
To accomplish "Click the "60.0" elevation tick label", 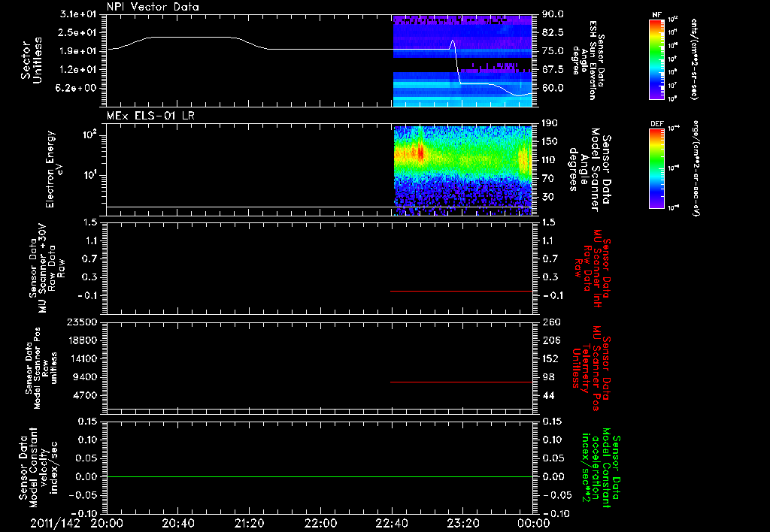I will (553, 88).
